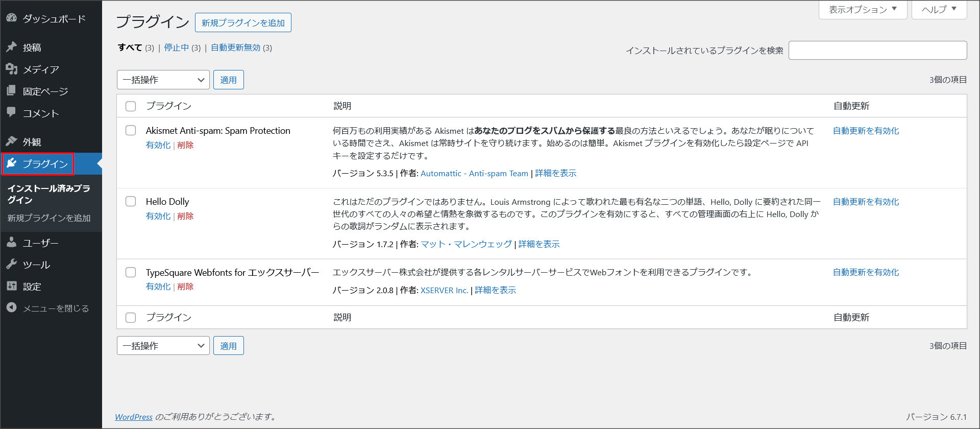Tick the select-all checkbox in table footer
The image size is (980, 429).
pos(131,318)
